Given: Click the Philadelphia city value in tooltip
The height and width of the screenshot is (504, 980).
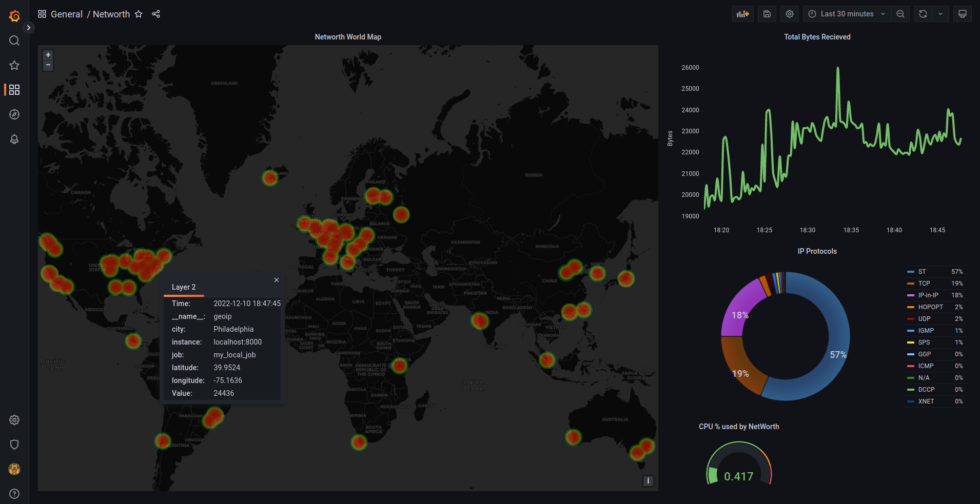Looking at the screenshot, I should click(233, 329).
